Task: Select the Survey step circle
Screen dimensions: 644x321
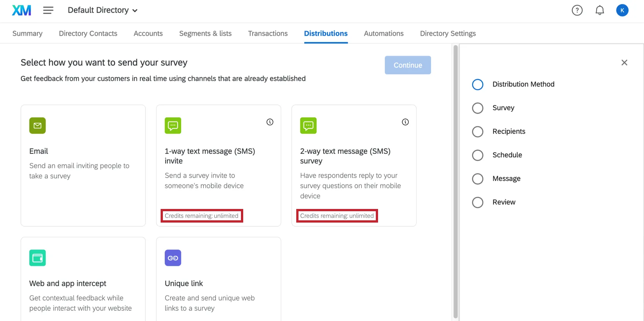Action: coord(478,108)
